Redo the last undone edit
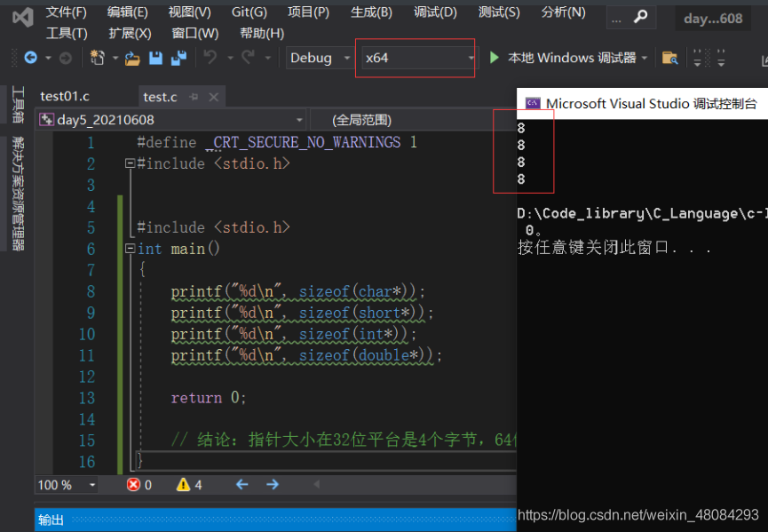This screenshot has width=768, height=532. 249,58
